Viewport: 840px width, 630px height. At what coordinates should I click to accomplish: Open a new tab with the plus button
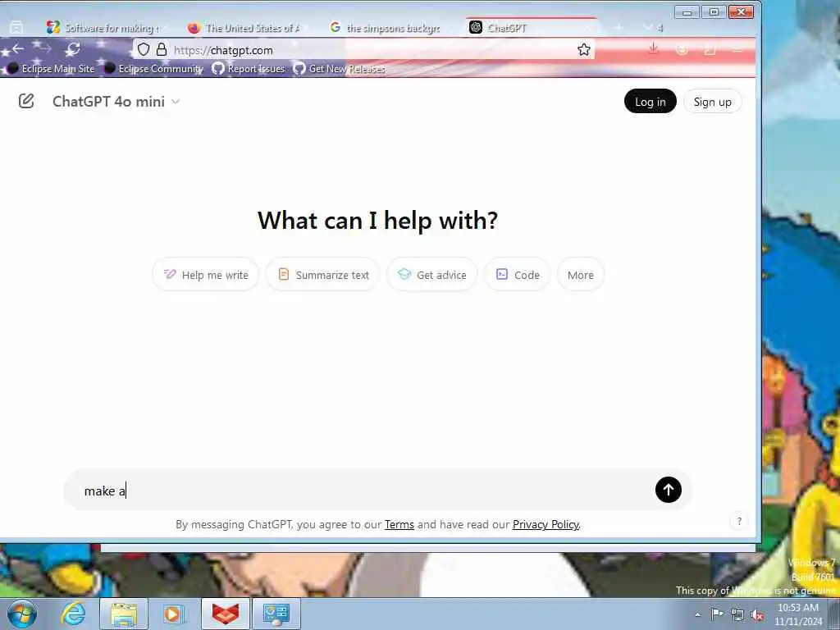tap(618, 27)
